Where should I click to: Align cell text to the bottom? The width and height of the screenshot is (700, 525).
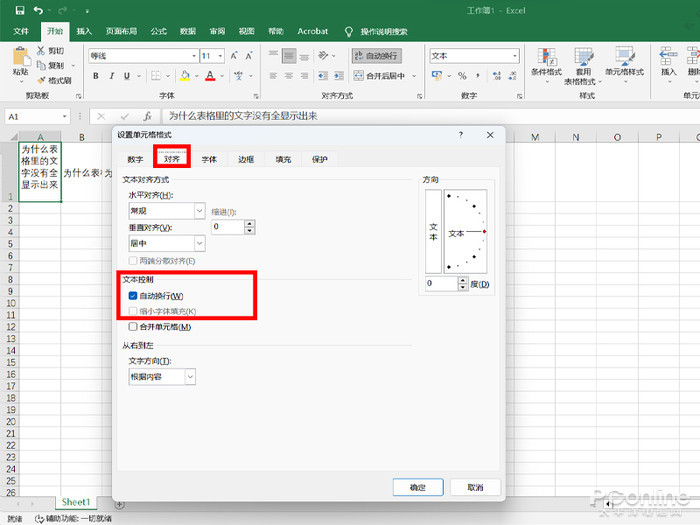(304, 55)
